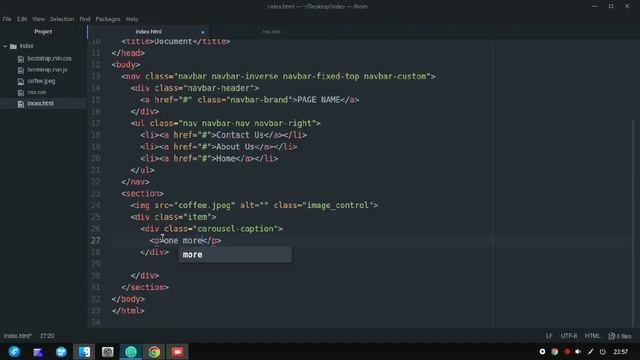Click the Chrome tray icon

(x=555, y=351)
